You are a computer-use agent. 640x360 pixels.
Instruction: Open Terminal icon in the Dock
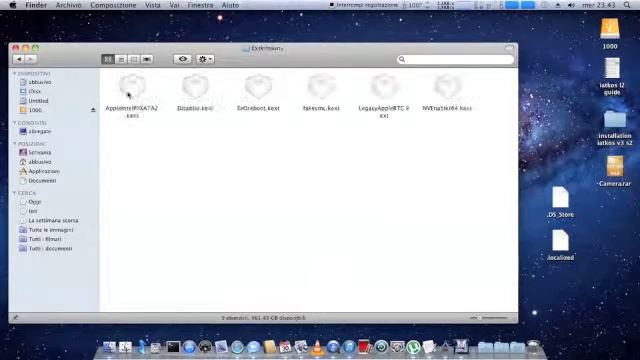173,347
